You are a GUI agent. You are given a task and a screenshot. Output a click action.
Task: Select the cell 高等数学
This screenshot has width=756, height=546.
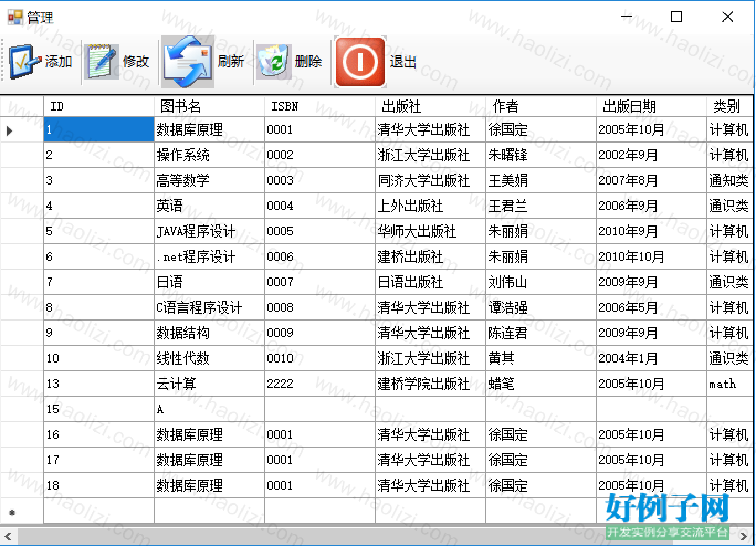209,181
